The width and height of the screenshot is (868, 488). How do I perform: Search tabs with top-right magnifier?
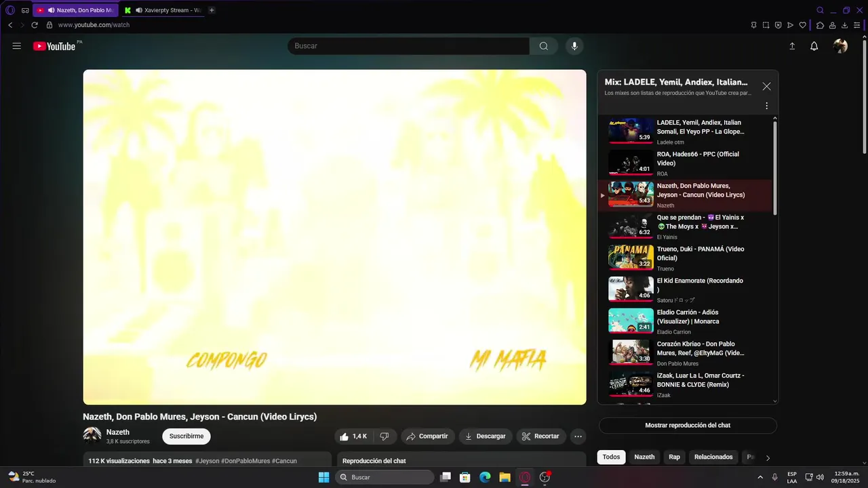[820, 10]
